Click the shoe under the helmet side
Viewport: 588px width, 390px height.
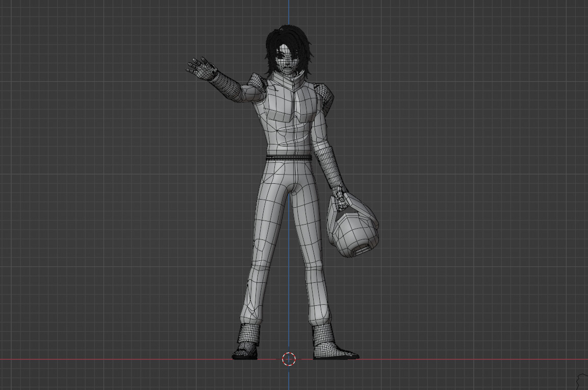[337, 352]
